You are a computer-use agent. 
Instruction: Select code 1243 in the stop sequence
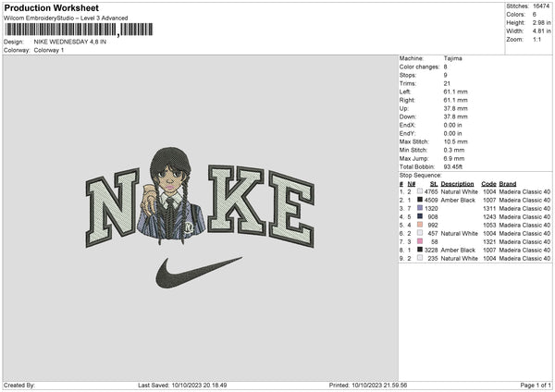[x=490, y=217]
